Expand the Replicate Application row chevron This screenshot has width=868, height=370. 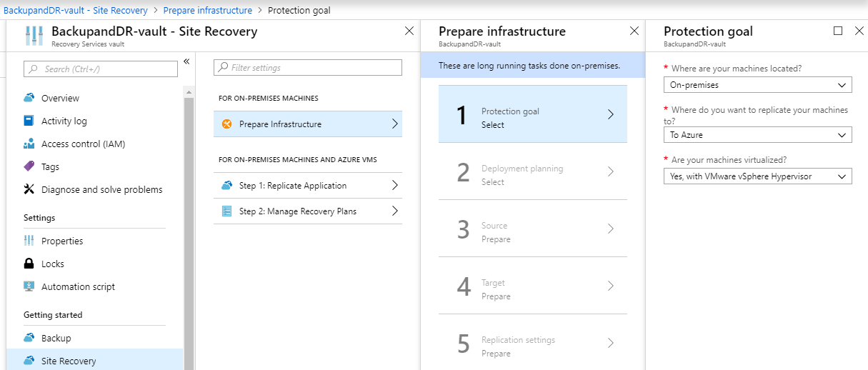[395, 186]
